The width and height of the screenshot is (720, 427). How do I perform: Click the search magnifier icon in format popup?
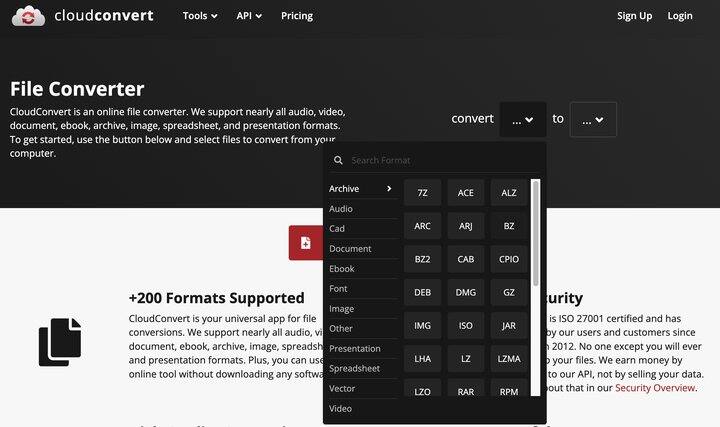[x=338, y=160]
